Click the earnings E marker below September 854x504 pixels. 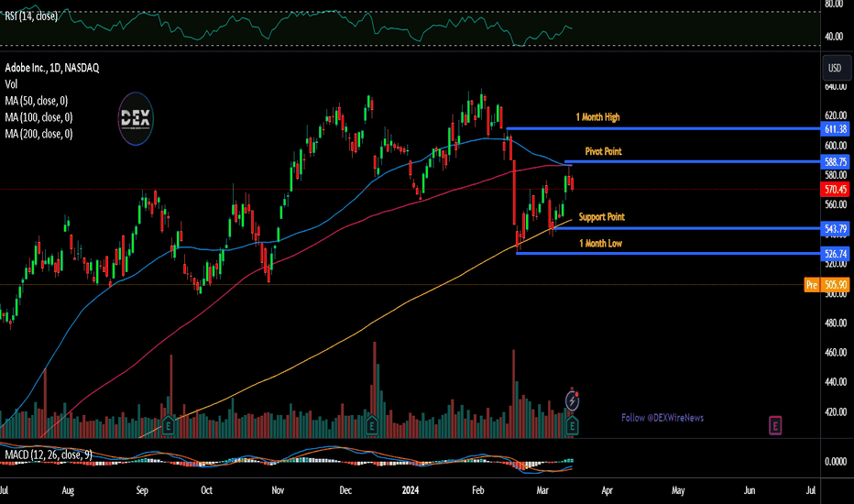[x=169, y=425]
